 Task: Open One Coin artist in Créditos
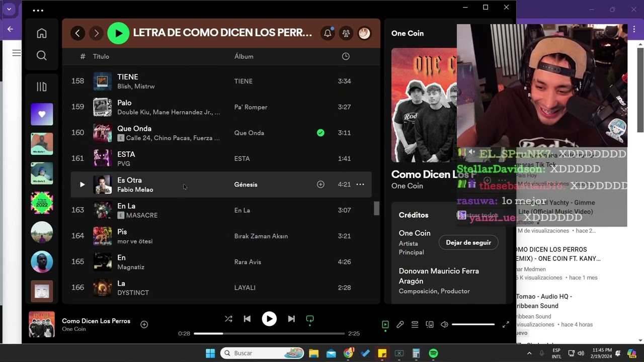(415, 233)
